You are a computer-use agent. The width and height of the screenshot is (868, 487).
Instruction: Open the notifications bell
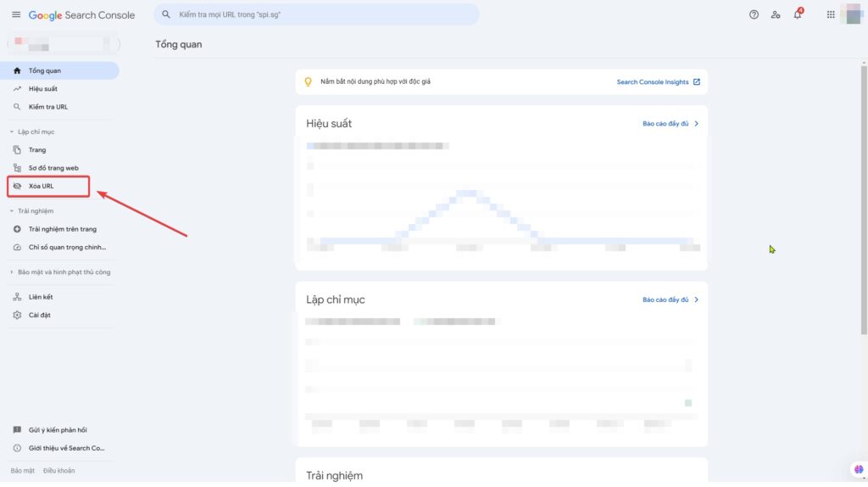click(x=798, y=14)
